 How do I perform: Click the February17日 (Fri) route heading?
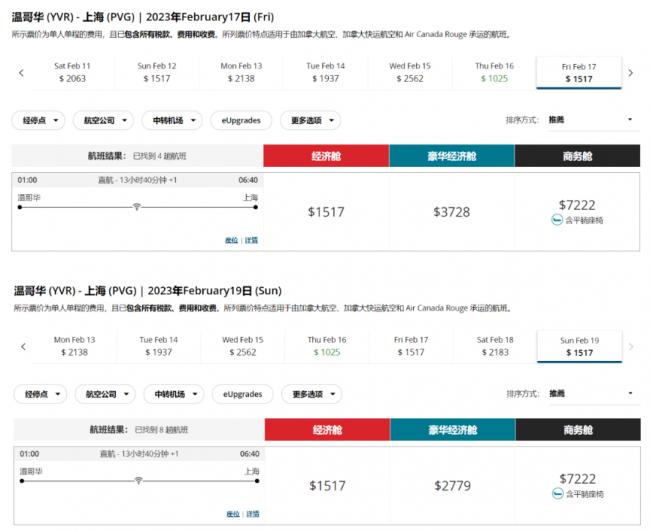[x=143, y=17]
